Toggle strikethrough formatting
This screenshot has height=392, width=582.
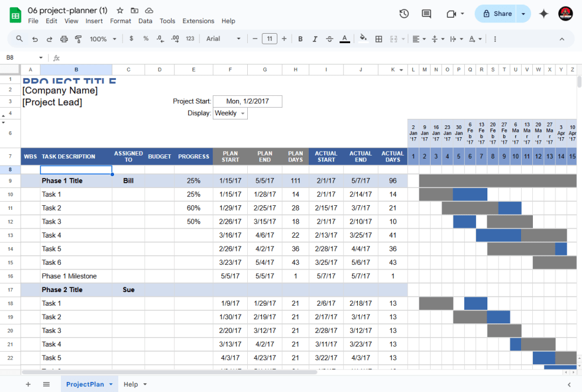click(x=329, y=38)
